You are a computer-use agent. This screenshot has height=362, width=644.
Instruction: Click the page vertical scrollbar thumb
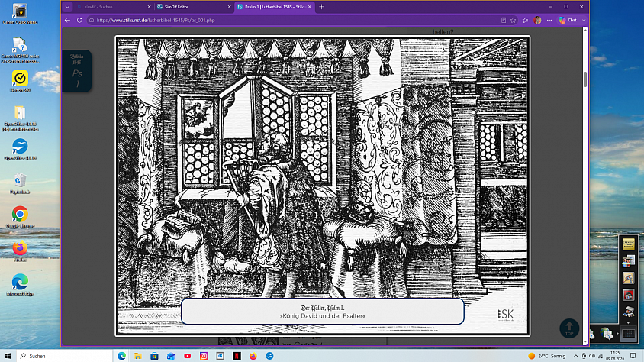[x=585, y=79]
